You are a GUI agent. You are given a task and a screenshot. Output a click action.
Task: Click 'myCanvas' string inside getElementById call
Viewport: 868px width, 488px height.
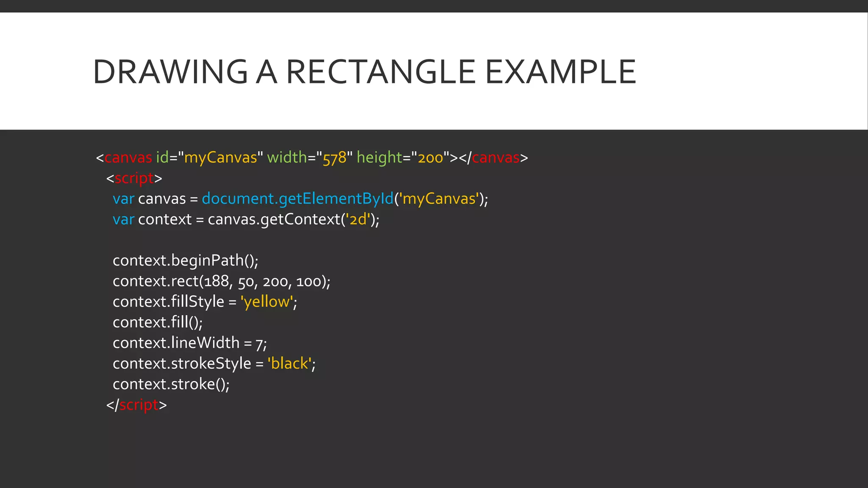[439, 199]
